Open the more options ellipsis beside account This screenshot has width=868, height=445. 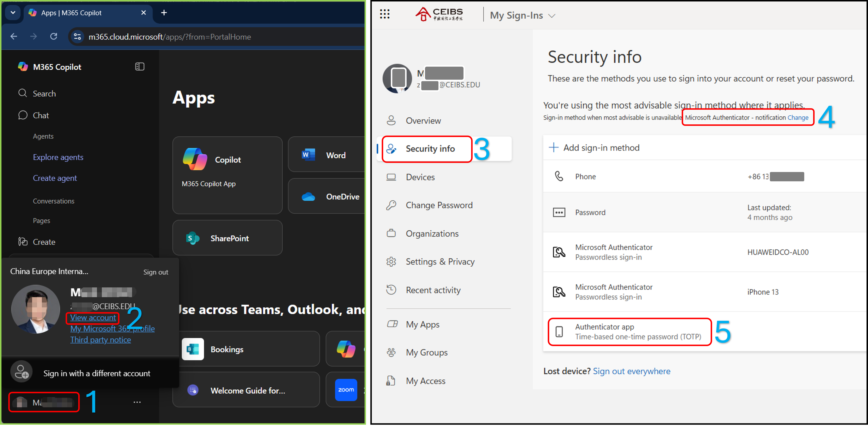pos(137,402)
